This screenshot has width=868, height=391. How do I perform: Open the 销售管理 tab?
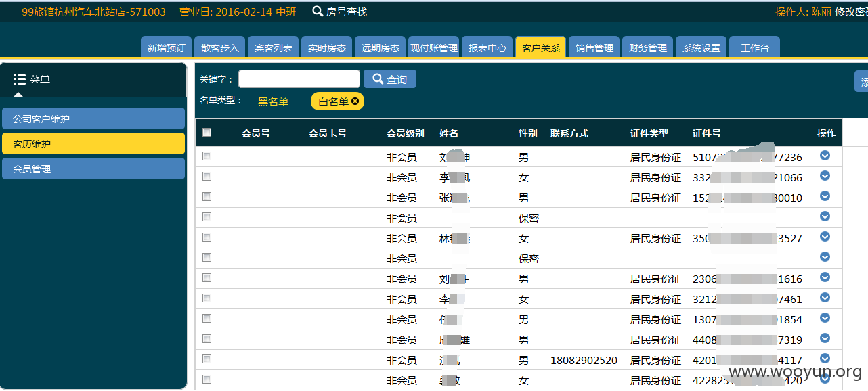pos(594,47)
